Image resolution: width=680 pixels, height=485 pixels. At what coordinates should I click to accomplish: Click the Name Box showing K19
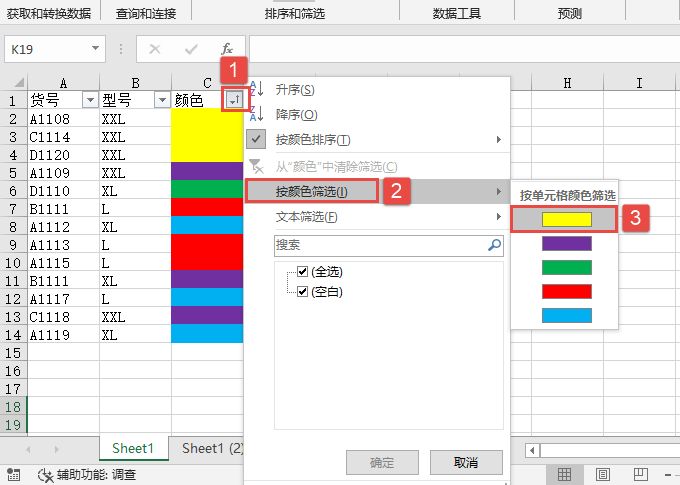coord(47,49)
